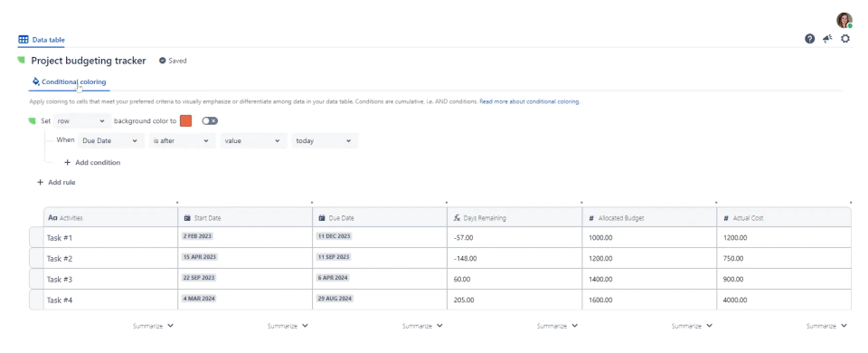Open the orange background color swatch

pos(186,120)
